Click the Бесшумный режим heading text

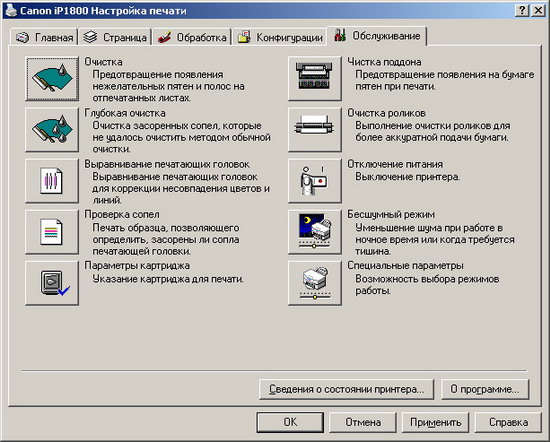click(x=391, y=214)
